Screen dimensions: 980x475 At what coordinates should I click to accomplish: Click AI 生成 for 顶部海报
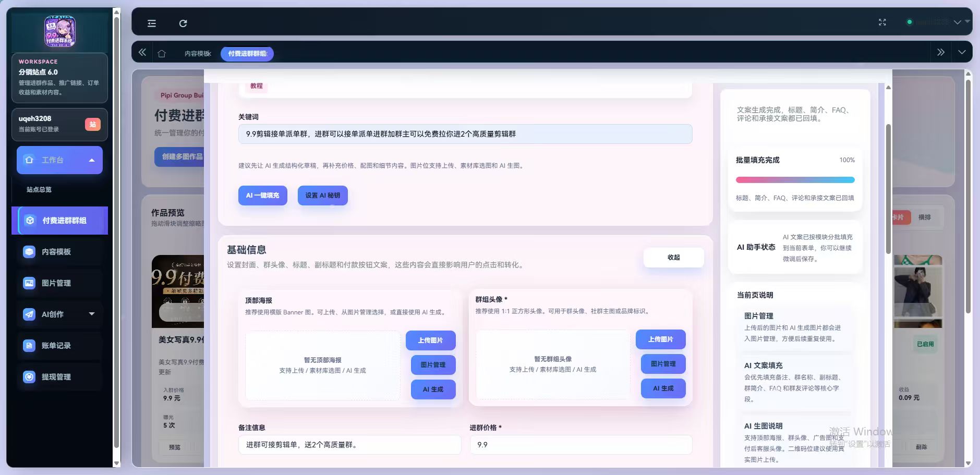point(433,389)
